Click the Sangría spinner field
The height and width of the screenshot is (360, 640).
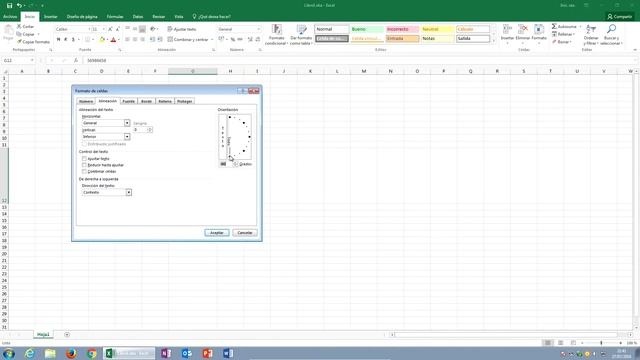coord(143,130)
